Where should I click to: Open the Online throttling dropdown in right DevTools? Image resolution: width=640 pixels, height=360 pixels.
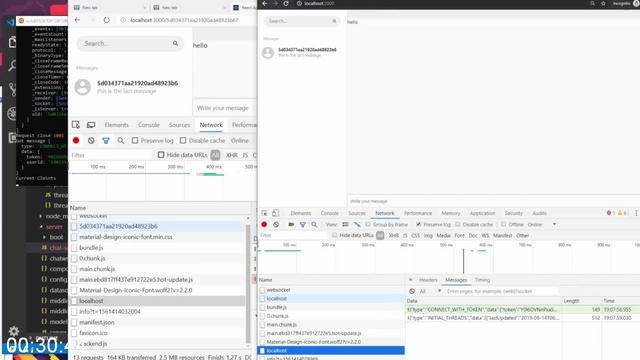pyautogui.click(x=542, y=224)
